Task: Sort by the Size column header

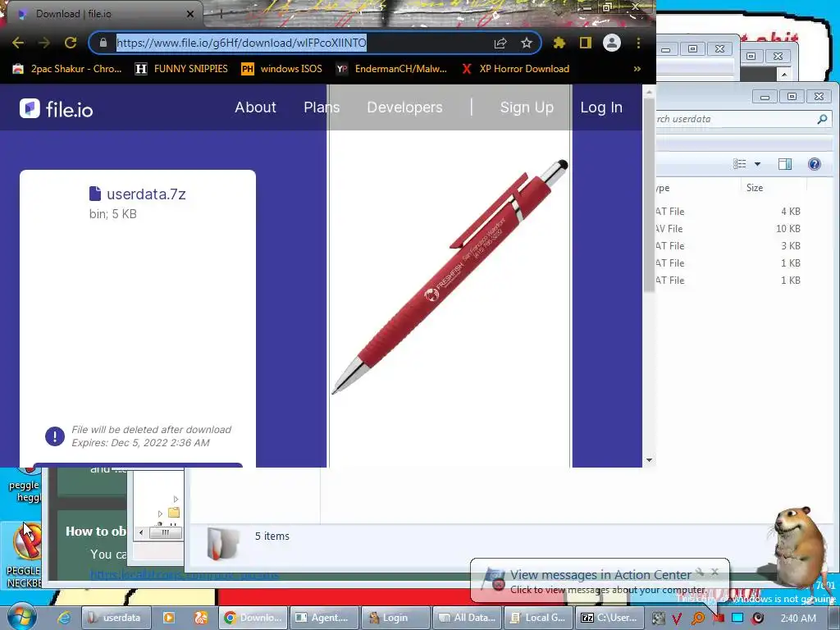Action: click(755, 188)
